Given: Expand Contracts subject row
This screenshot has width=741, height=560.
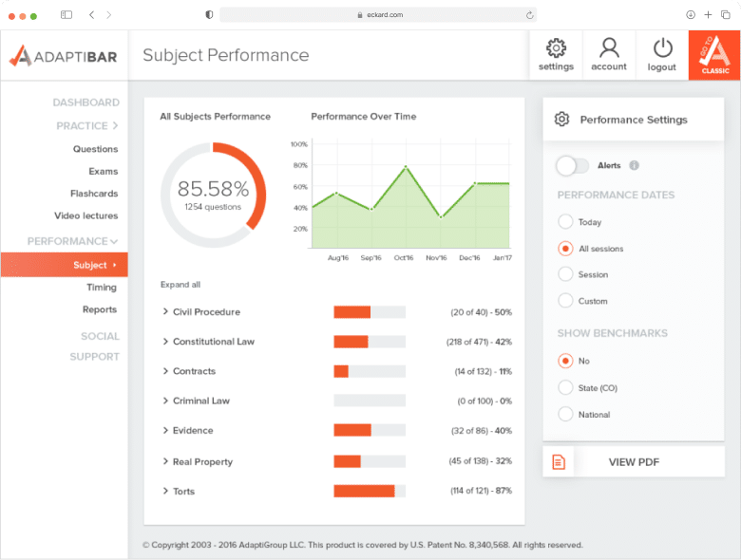Looking at the screenshot, I should point(165,371).
